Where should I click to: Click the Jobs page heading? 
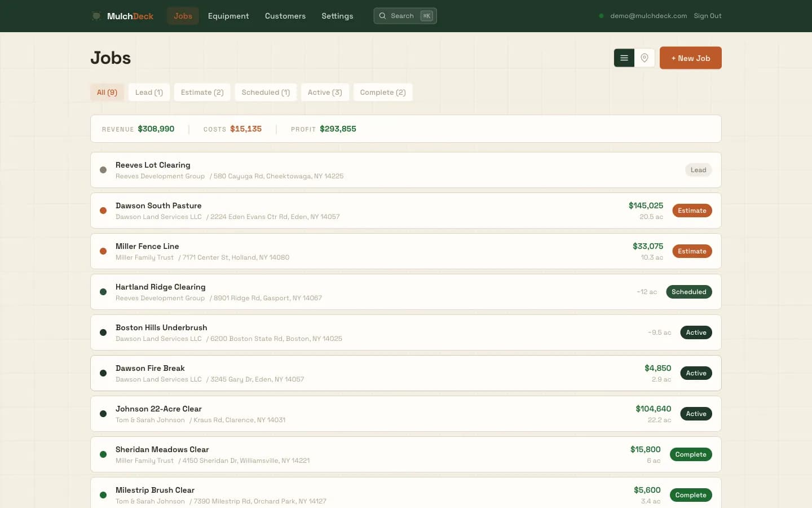111,58
